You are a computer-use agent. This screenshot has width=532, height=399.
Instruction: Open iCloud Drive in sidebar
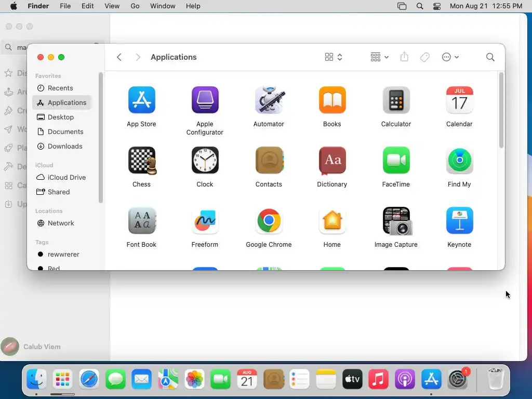(x=62, y=177)
